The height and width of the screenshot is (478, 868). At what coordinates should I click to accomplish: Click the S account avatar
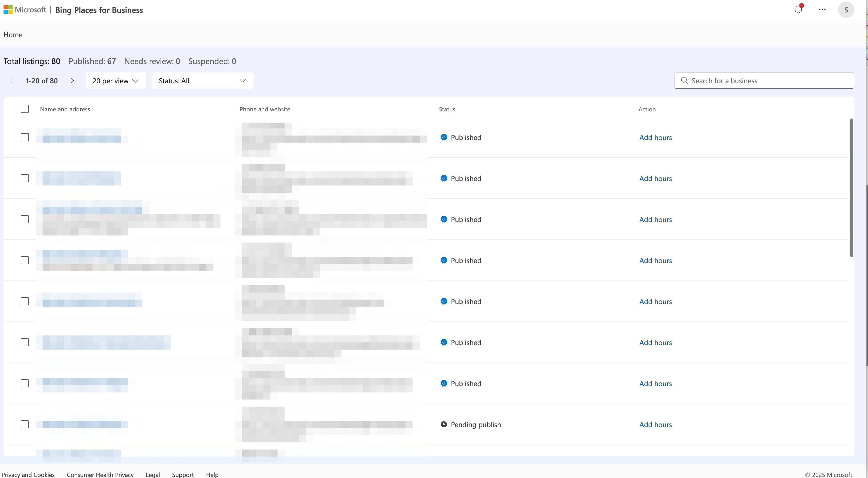[x=846, y=10]
